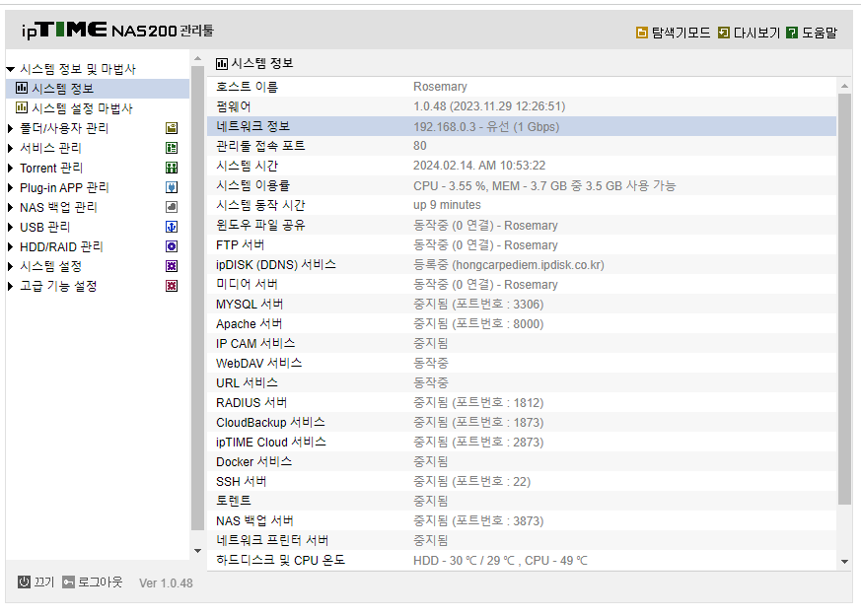The width and height of the screenshot is (861, 616).
Task: Open the 탐색기모드 link
Action: (x=681, y=33)
